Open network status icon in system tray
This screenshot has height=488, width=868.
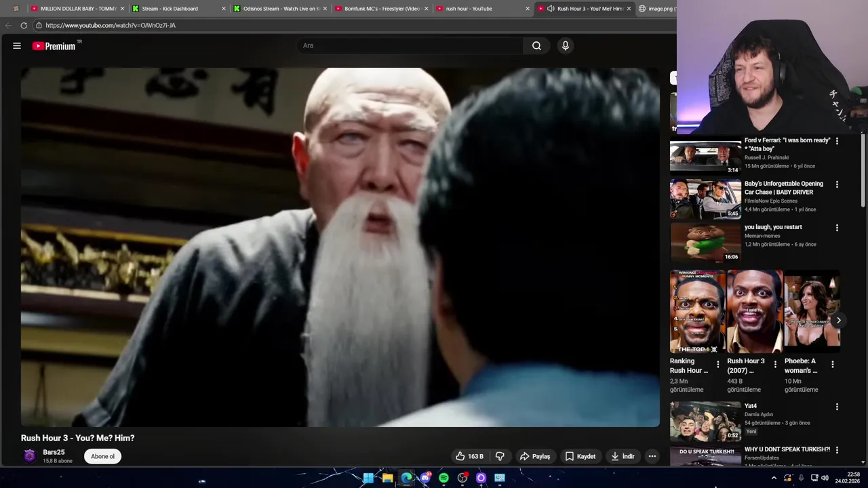814,478
